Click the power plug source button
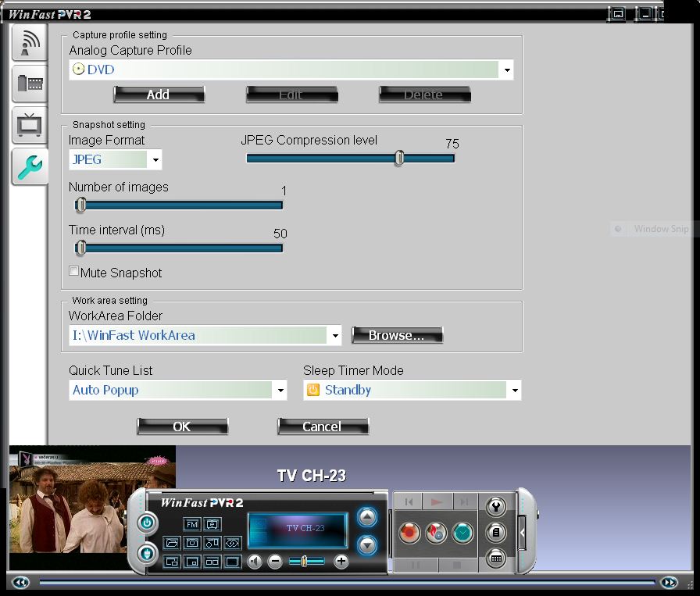 [x=147, y=554]
